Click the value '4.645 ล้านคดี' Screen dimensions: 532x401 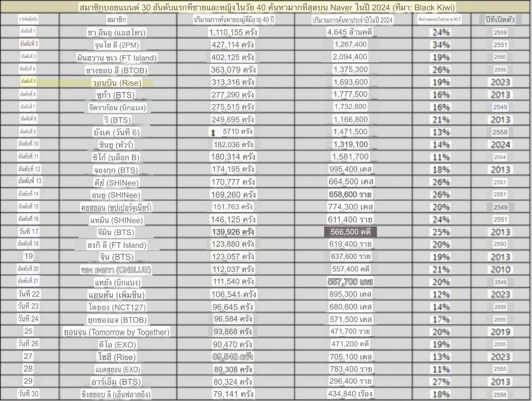(350, 32)
